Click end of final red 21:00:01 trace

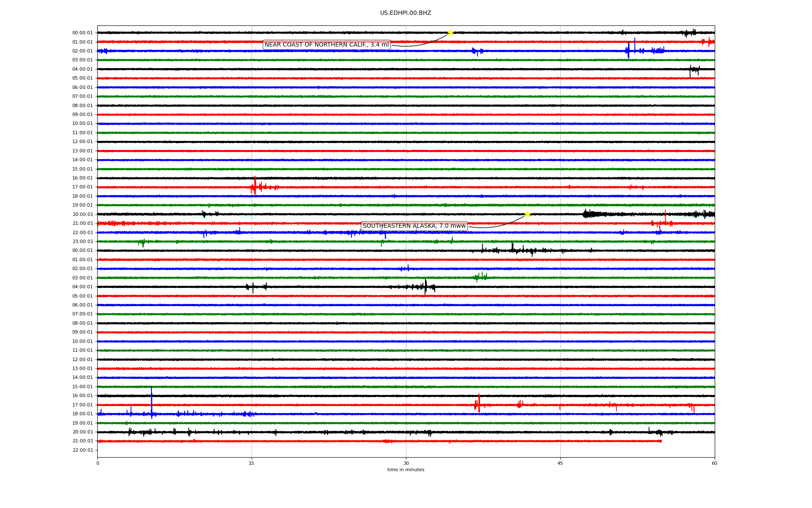coord(661,441)
